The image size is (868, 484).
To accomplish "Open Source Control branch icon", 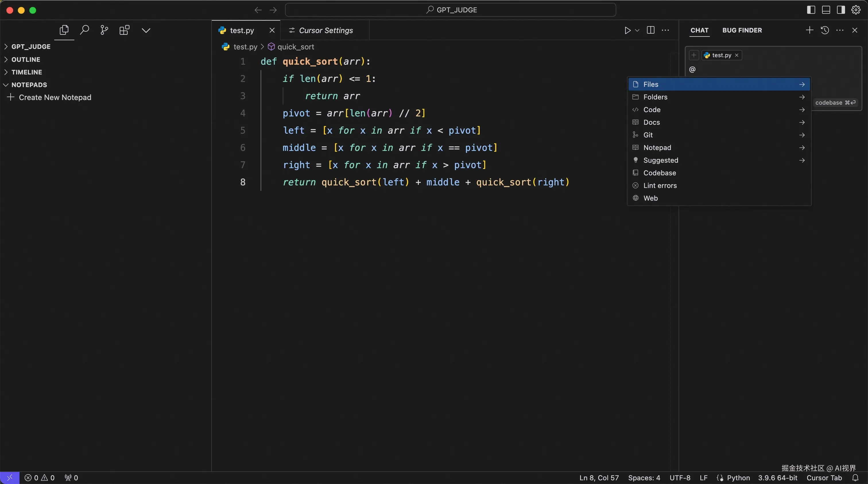I will [x=104, y=30].
